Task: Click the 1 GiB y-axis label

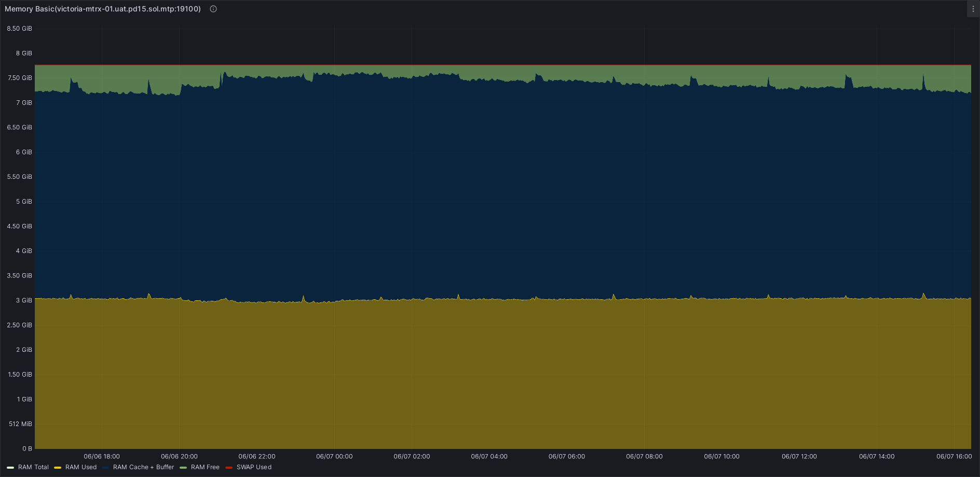Action: (x=24, y=400)
